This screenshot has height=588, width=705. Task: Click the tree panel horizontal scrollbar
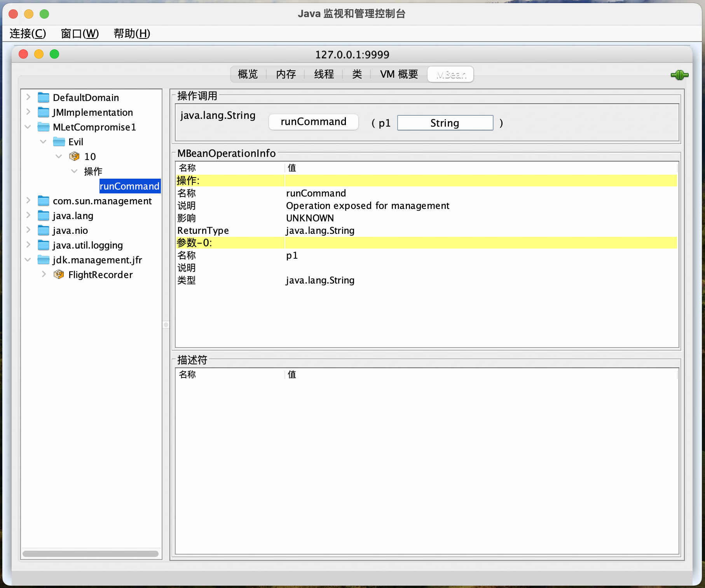[x=91, y=553]
